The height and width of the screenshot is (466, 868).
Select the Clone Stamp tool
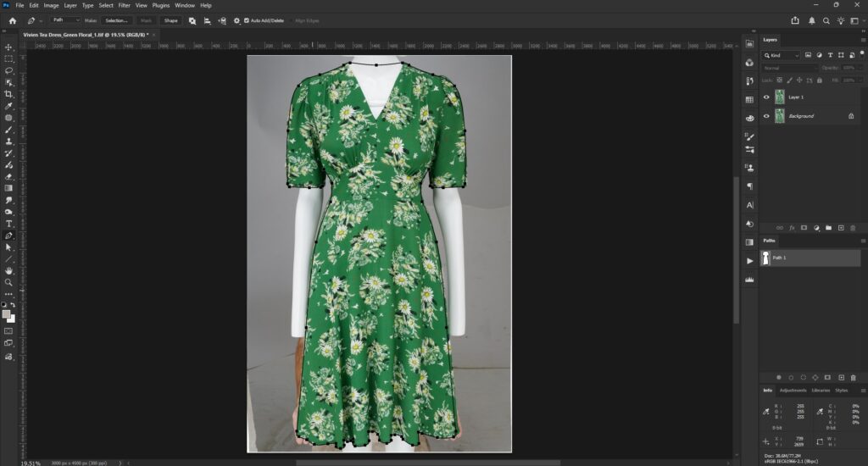pyautogui.click(x=8, y=141)
